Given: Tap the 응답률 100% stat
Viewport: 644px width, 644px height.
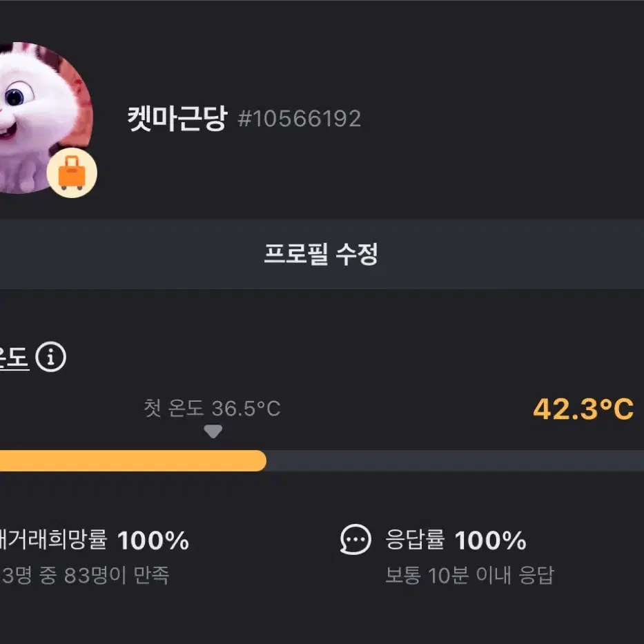Looking at the screenshot, I should tap(456, 540).
